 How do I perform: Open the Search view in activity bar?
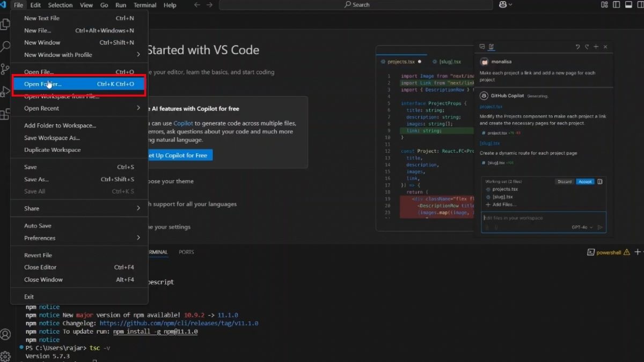coord(5,47)
